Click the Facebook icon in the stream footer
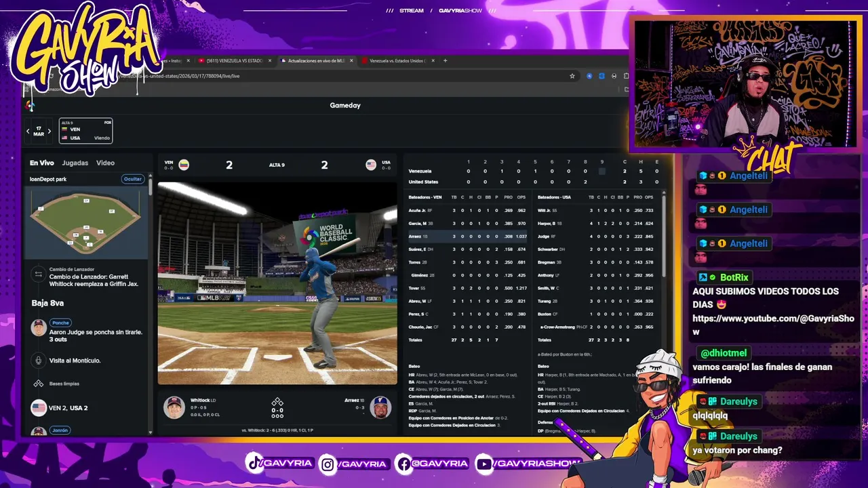 pos(403,464)
